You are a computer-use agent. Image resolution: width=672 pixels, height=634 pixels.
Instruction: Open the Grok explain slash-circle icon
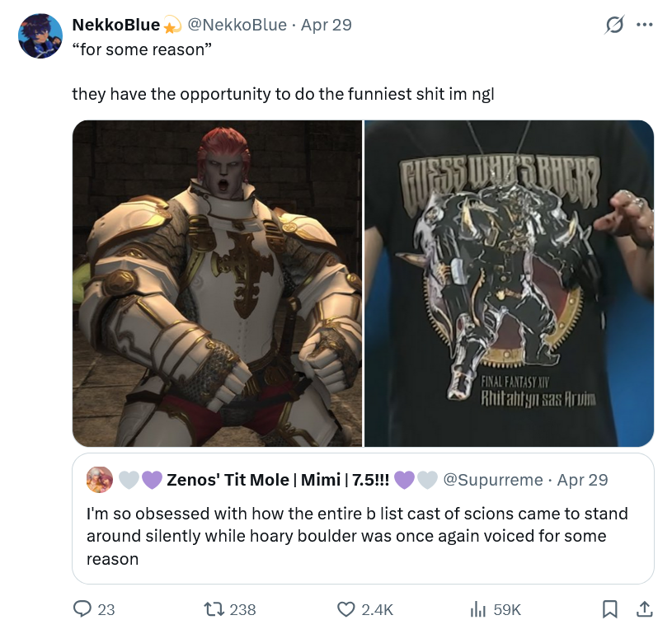[614, 25]
